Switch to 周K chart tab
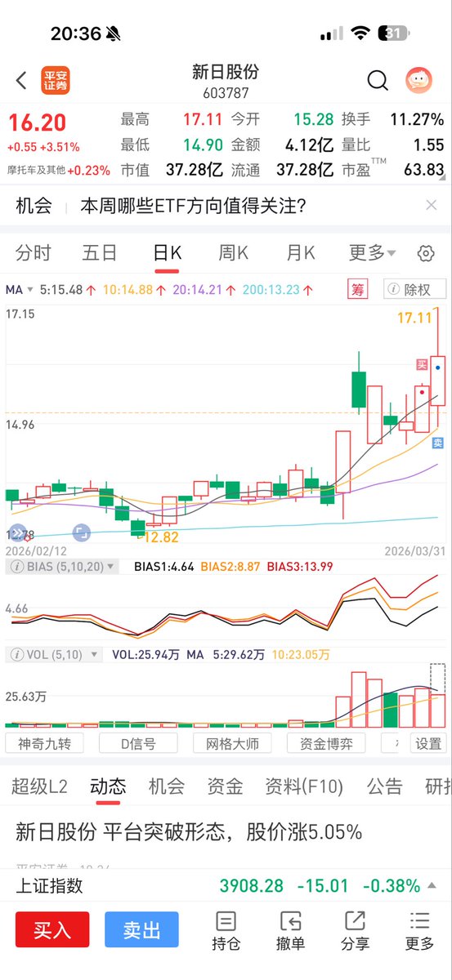Image resolution: width=452 pixels, height=980 pixels. 233,253
